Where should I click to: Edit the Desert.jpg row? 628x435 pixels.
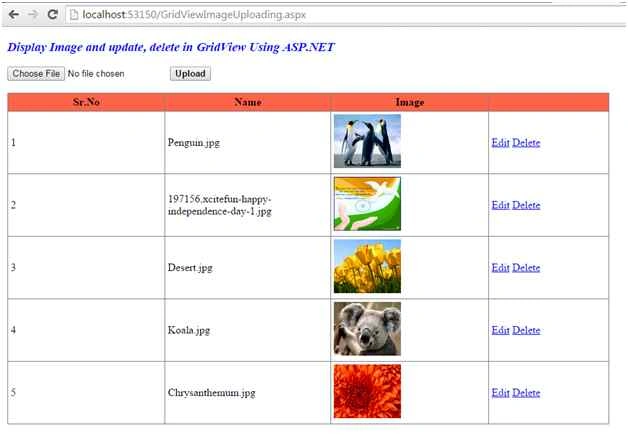point(501,268)
